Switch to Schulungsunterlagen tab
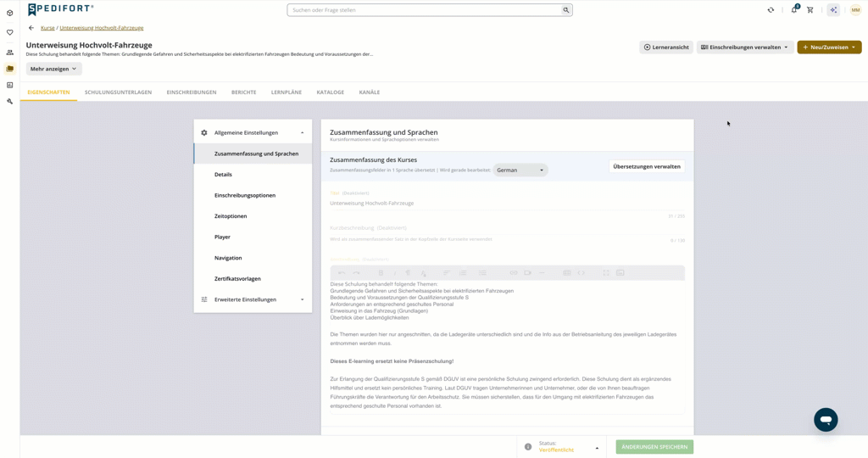Image resolution: width=868 pixels, height=458 pixels. tap(118, 92)
